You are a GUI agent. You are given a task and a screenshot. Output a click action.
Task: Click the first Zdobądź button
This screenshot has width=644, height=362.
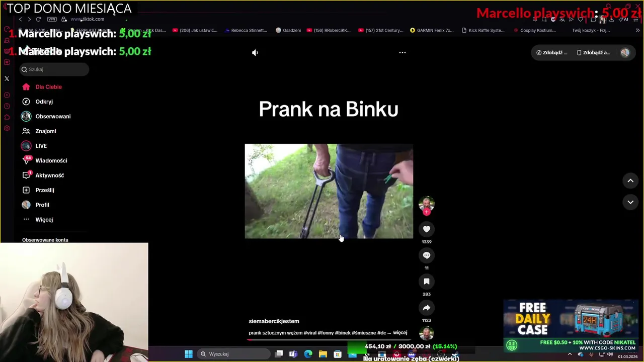click(552, 52)
